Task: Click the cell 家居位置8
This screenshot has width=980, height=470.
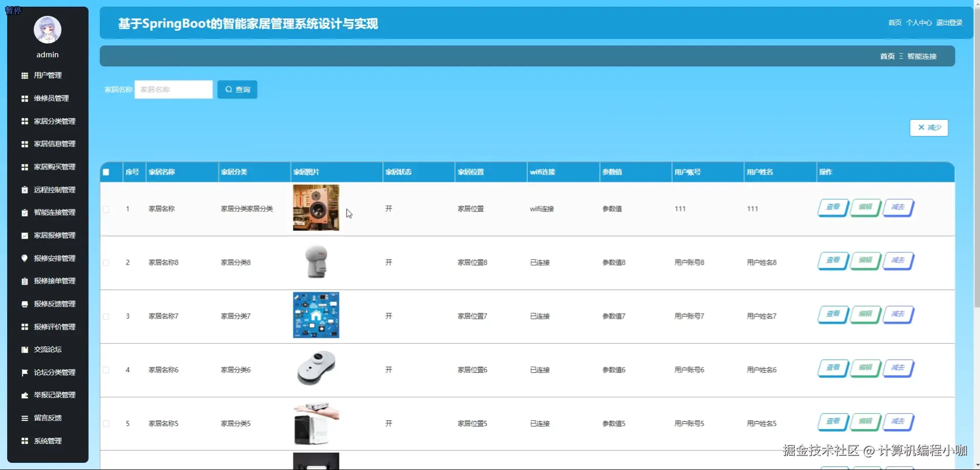Action: [x=472, y=263]
